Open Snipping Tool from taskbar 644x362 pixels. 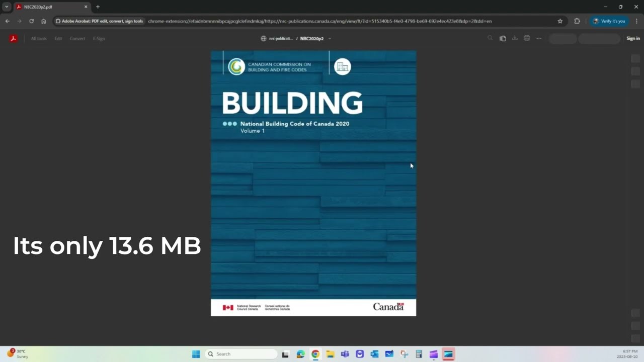404,354
